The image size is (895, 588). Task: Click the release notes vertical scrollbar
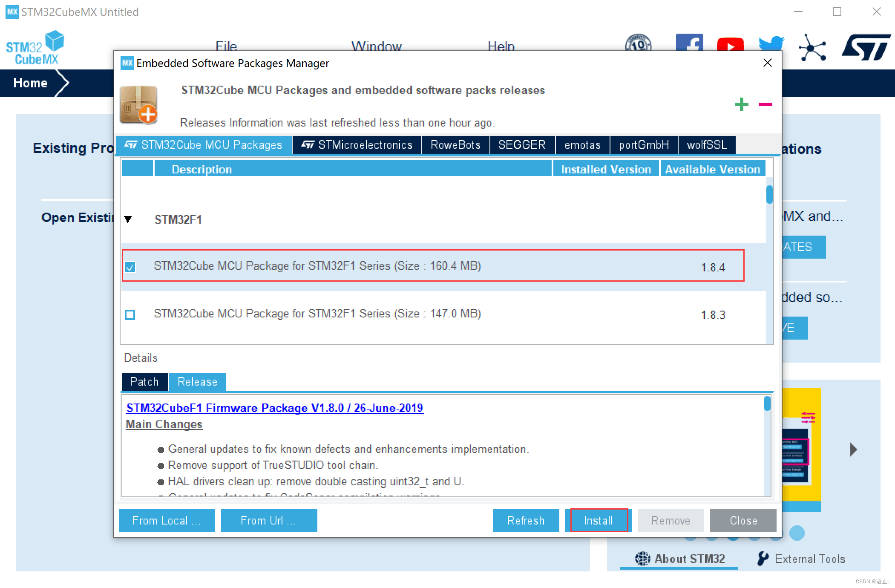tap(767, 404)
